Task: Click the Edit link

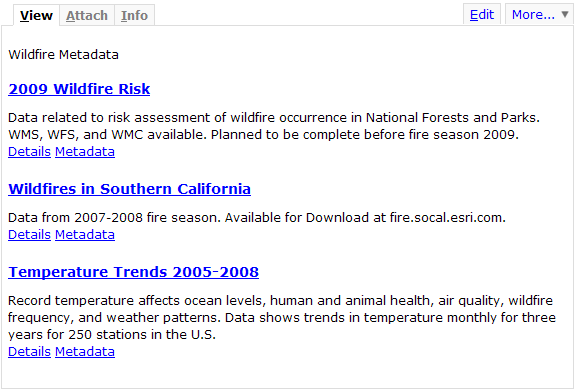Action: coord(482,15)
